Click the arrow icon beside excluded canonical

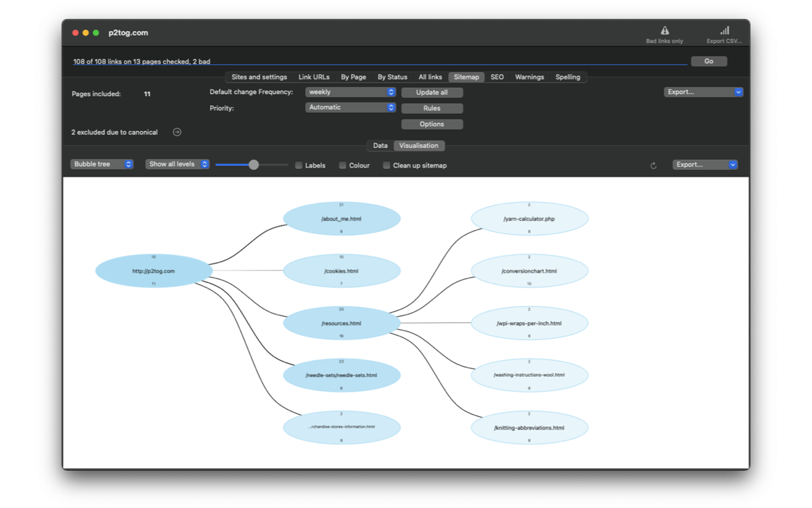coord(177,132)
